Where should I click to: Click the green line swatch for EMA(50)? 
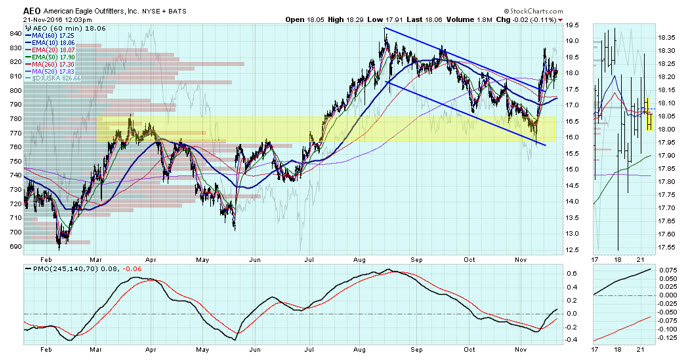[x=28, y=57]
